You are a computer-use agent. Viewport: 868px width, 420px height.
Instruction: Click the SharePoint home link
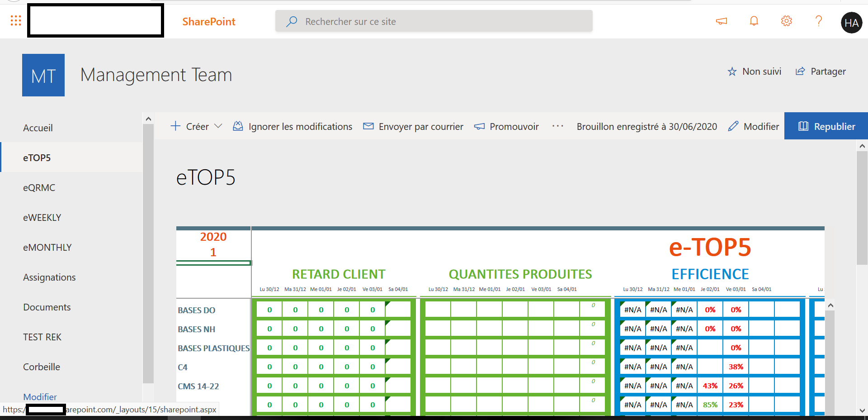click(209, 22)
